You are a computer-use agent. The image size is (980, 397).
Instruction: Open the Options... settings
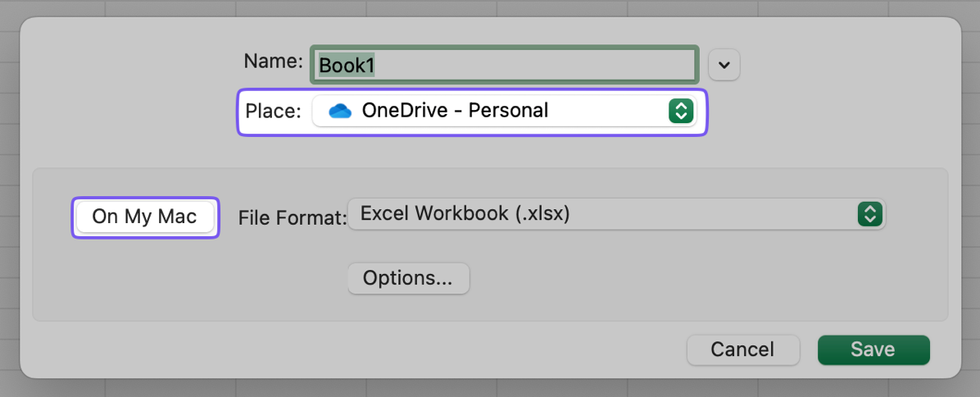pos(408,278)
